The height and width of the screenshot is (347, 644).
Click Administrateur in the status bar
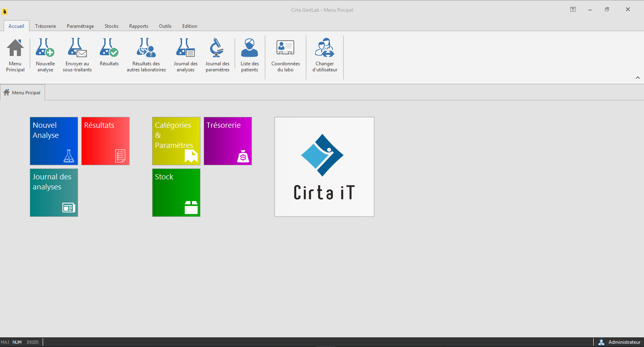(624, 342)
